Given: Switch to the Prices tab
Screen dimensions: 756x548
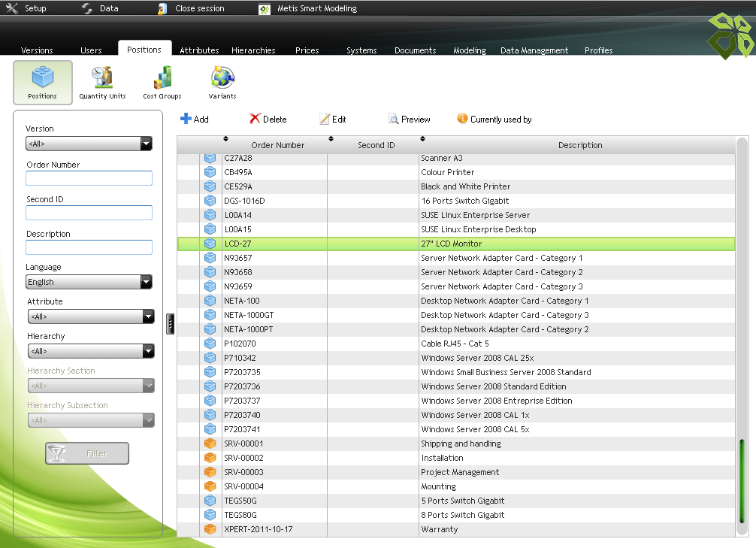Looking at the screenshot, I should [x=307, y=50].
